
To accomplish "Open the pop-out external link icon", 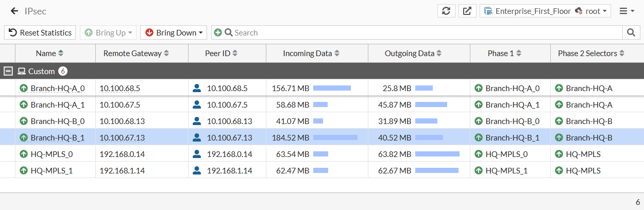I will tap(467, 11).
